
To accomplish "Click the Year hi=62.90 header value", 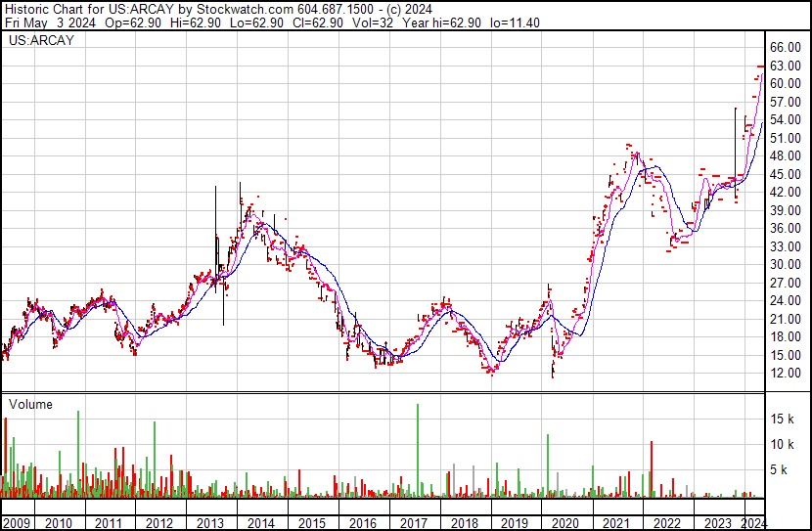I will point(442,22).
